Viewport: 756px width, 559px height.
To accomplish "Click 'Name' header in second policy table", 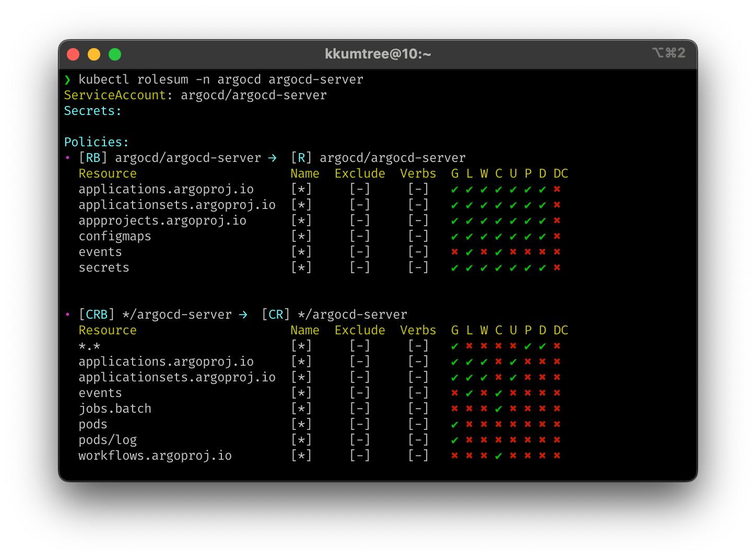I will point(305,330).
